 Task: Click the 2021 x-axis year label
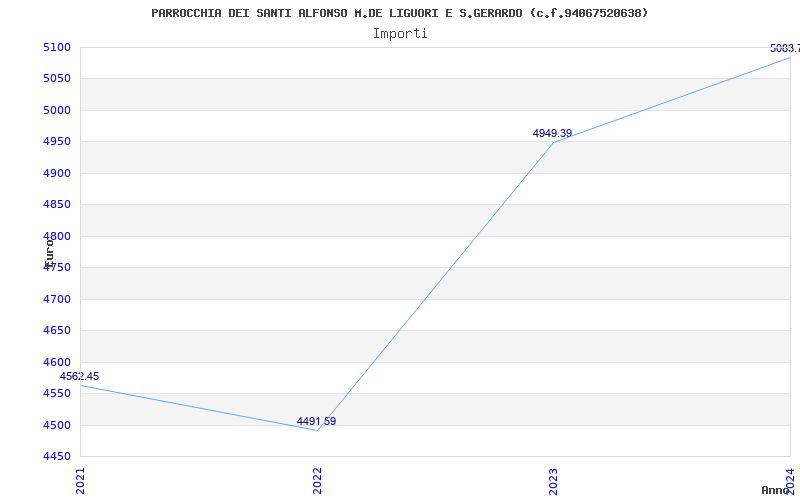pyautogui.click(x=81, y=479)
